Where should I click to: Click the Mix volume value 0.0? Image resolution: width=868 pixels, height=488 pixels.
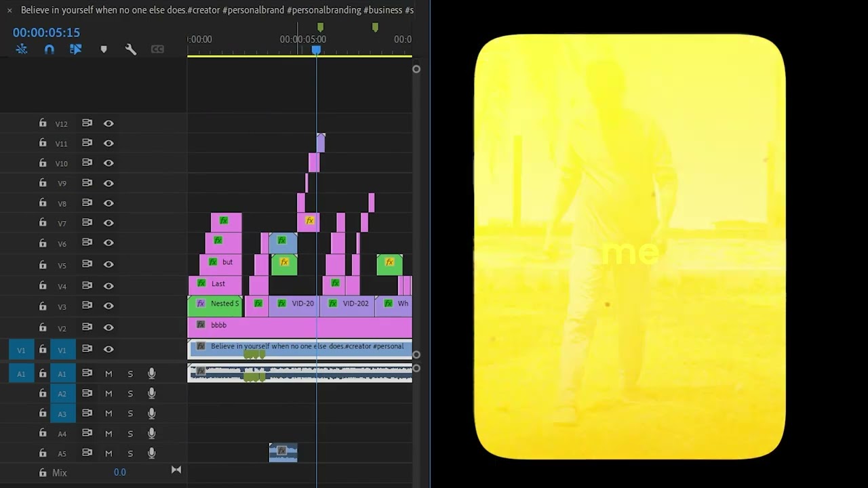click(119, 472)
